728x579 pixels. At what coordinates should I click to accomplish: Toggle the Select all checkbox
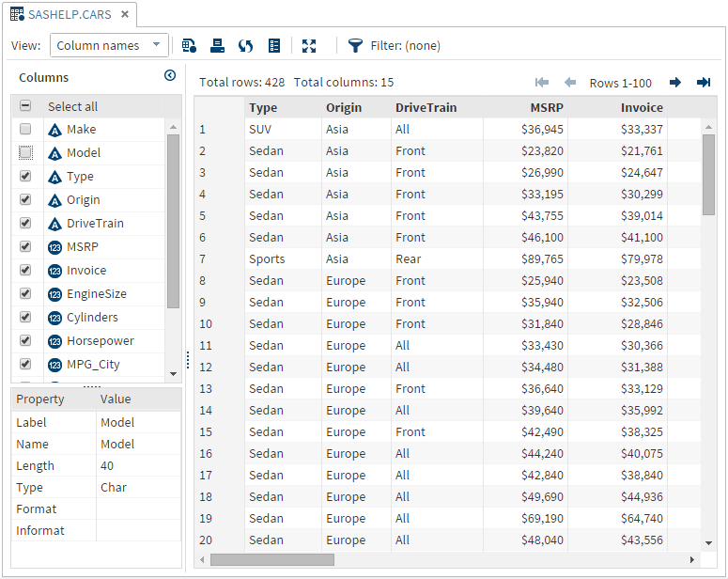(25, 106)
